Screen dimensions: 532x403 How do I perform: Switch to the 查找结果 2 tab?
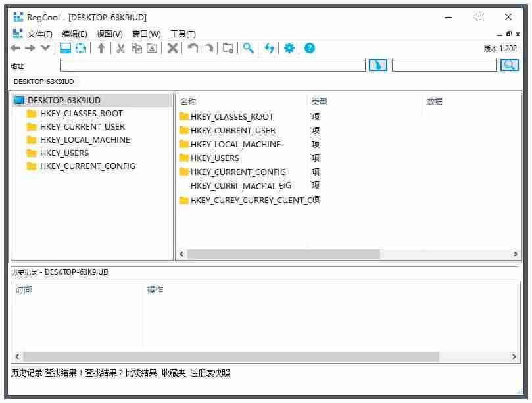[x=104, y=373]
